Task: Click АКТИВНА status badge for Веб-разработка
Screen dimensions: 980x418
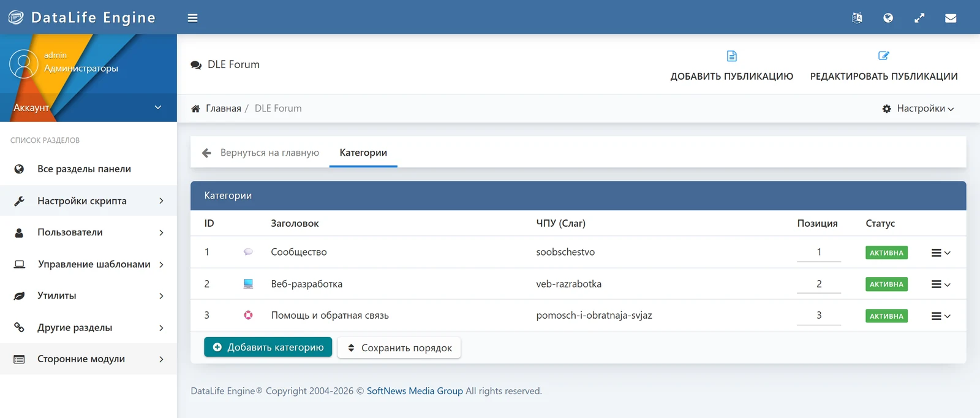Action: (886, 284)
